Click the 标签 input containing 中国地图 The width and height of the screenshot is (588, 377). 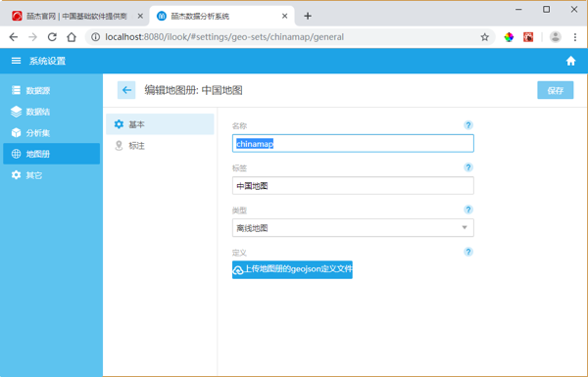(353, 185)
